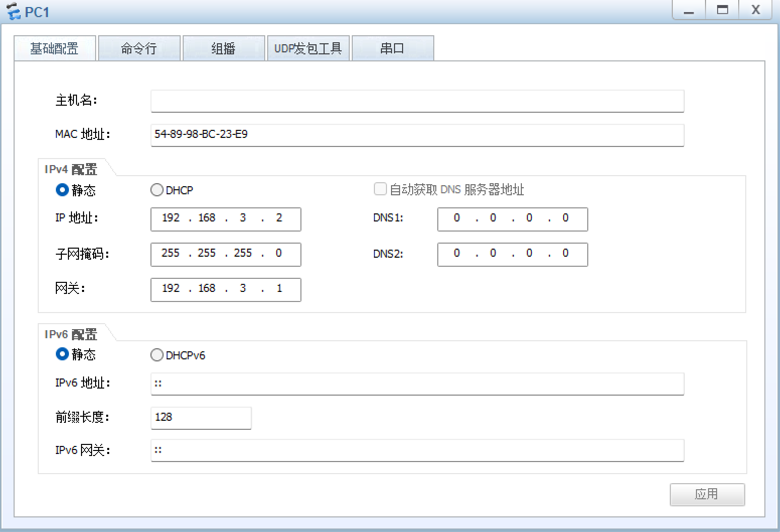Open the 组播 tab
Screen dimensions: 780x532
(223, 48)
